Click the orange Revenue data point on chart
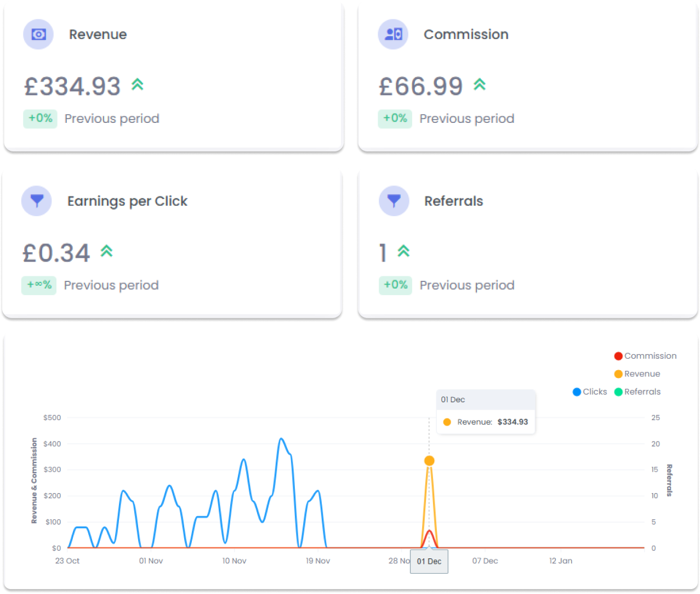Screen dimensions: 700x594 coord(429,461)
